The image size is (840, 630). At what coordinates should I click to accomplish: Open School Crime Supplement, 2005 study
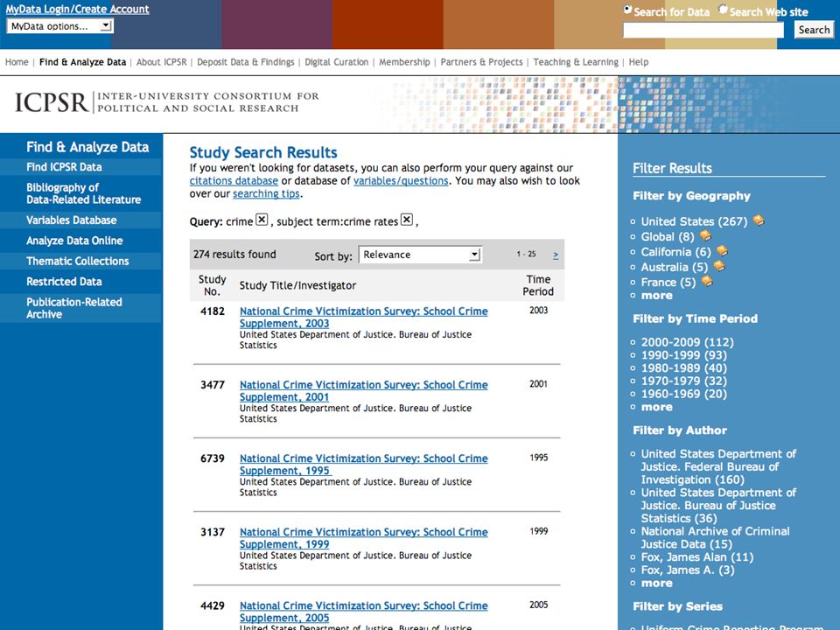tap(364, 612)
